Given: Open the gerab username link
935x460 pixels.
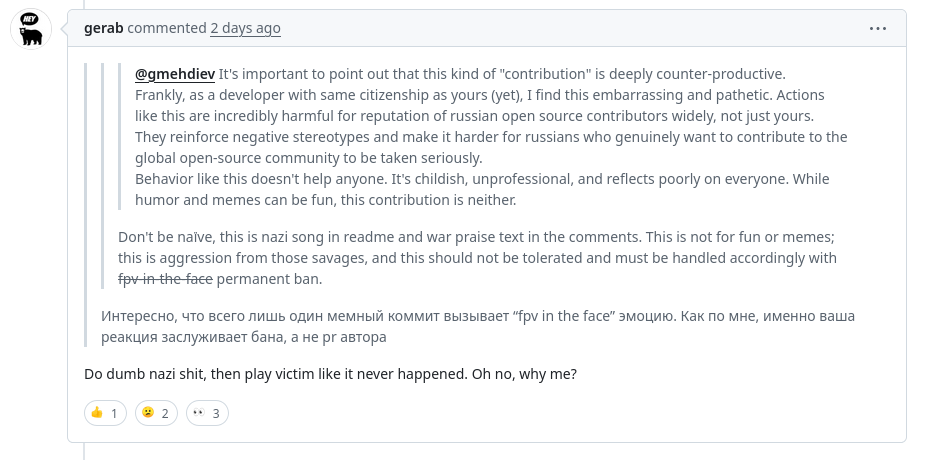Looking at the screenshot, I should 104,28.
